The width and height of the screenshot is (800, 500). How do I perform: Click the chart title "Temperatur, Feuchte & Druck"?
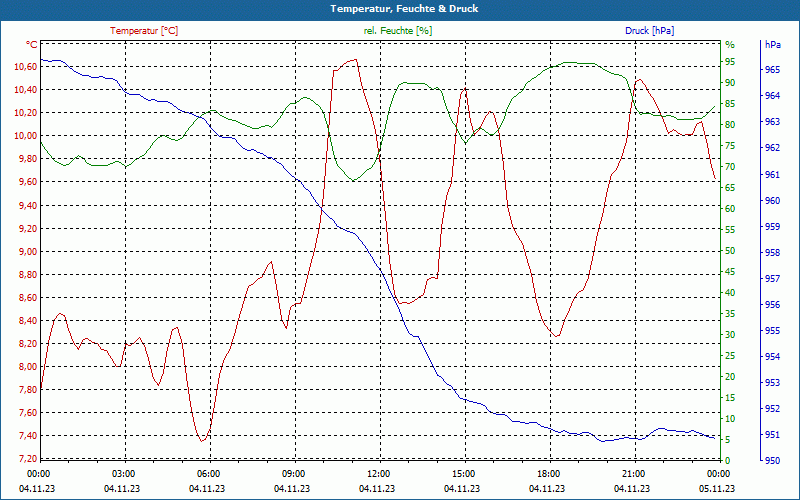pos(404,9)
